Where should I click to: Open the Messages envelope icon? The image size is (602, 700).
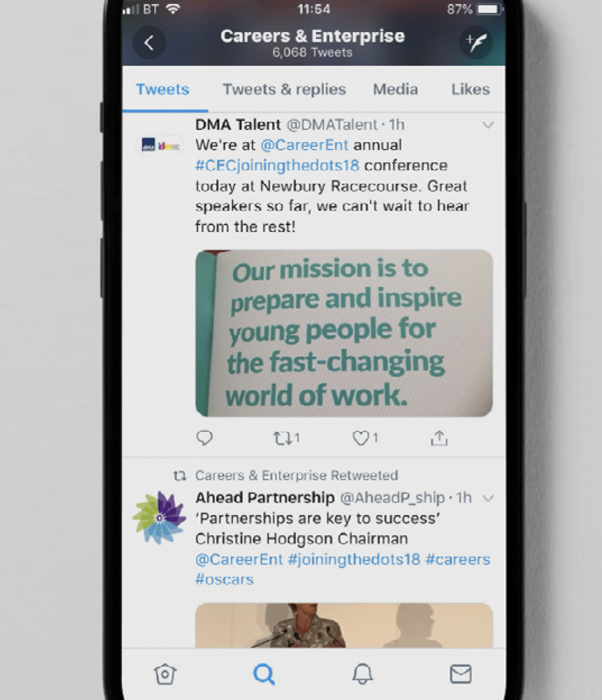click(x=460, y=674)
